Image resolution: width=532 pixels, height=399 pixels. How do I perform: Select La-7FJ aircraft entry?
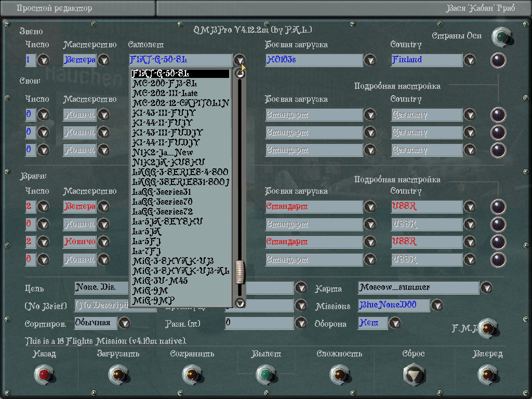point(180,251)
